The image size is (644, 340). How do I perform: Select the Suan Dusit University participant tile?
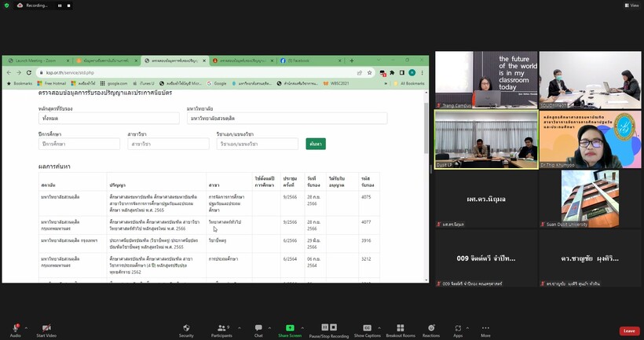(x=590, y=199)
